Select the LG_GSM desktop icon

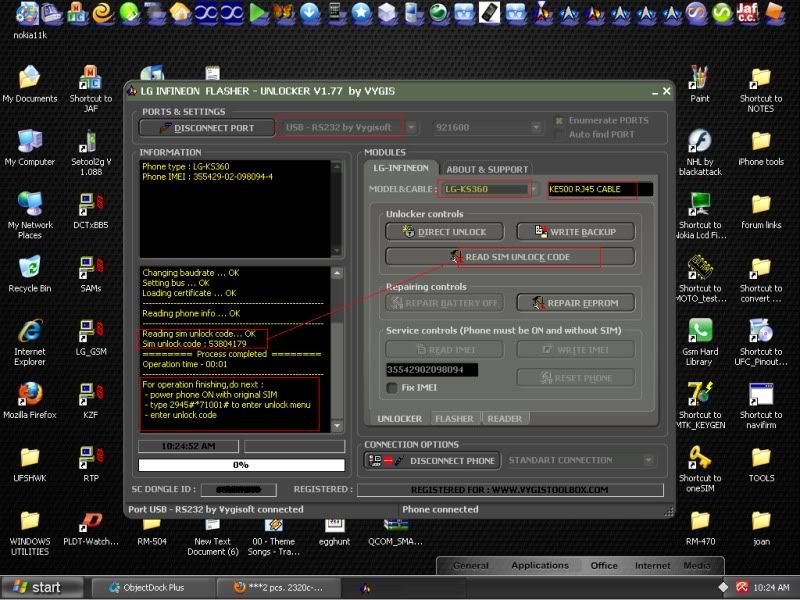pos(90,338)
